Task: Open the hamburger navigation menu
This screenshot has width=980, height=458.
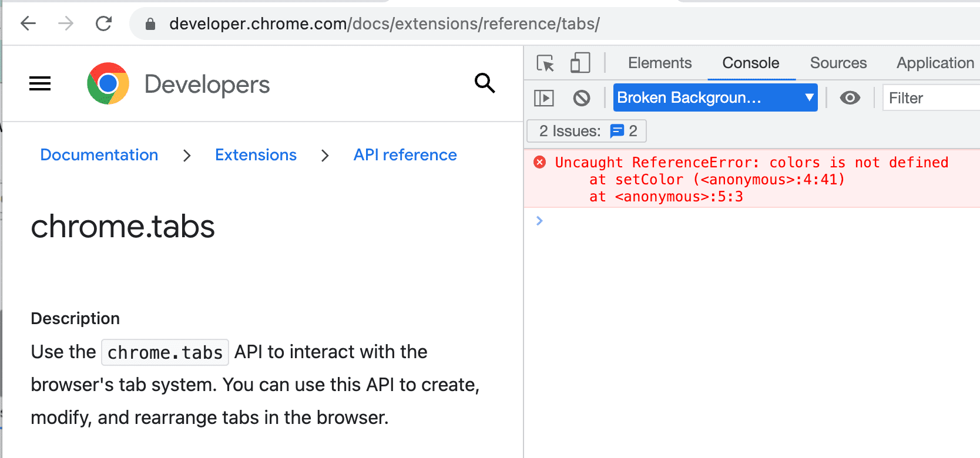Action: [39, 83]
